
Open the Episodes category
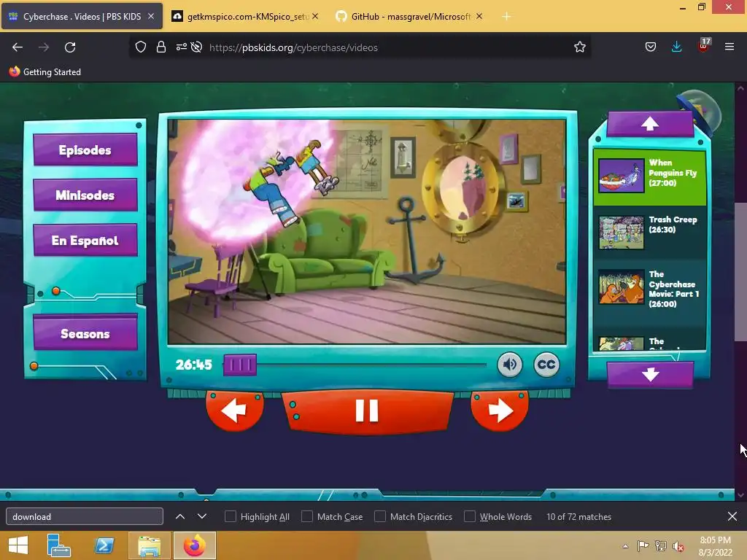(x=85, y=150)
